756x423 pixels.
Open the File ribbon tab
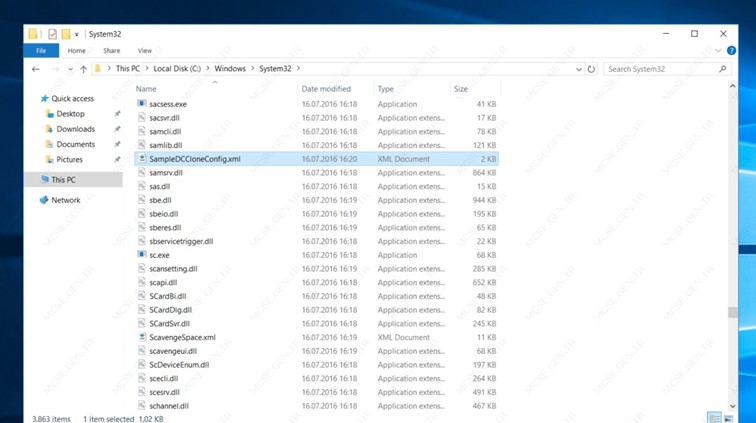41,51
